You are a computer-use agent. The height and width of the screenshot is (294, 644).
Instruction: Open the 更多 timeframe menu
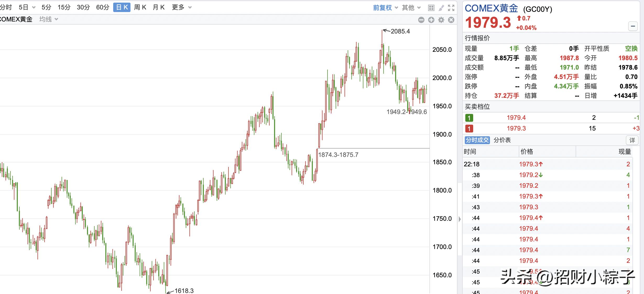(x=182, y=7)
